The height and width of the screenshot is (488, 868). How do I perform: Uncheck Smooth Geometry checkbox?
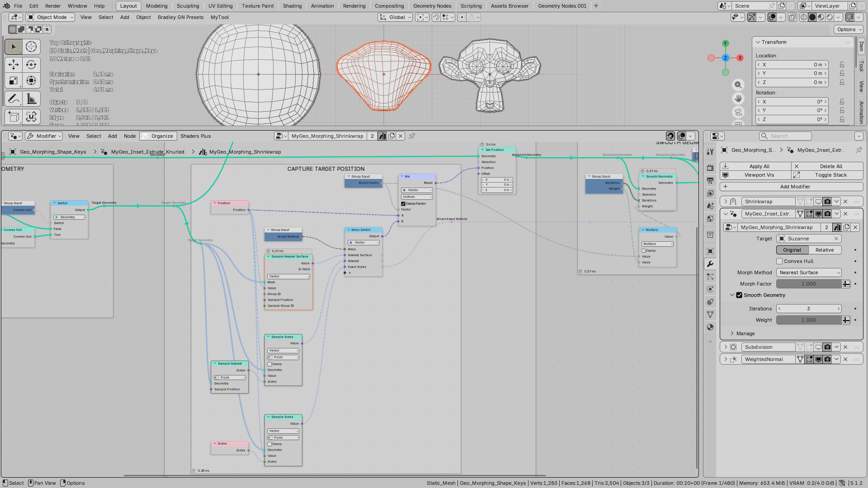(x=739, y=295)
